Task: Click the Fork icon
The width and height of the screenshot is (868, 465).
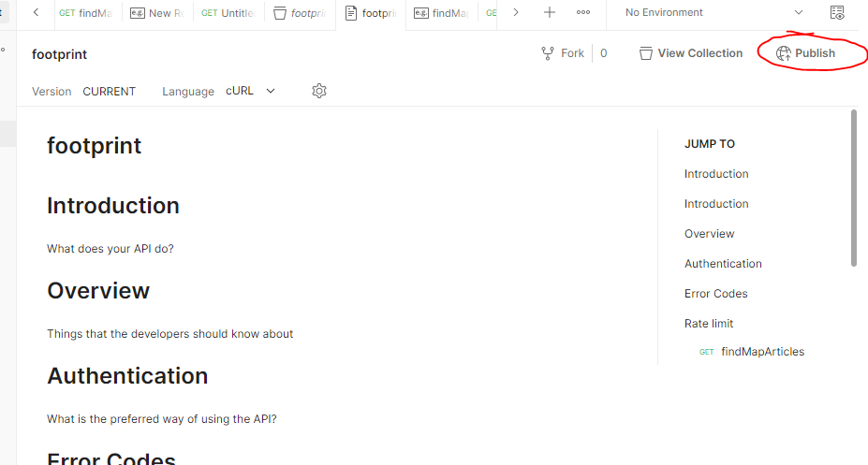Action: tap(548, 53)
